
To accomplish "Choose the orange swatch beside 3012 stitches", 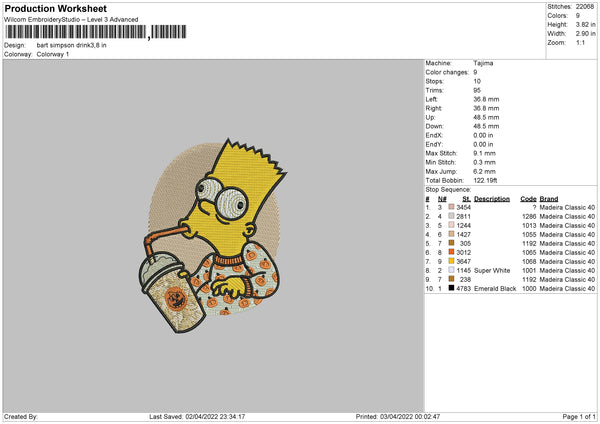I will [452, 252].
